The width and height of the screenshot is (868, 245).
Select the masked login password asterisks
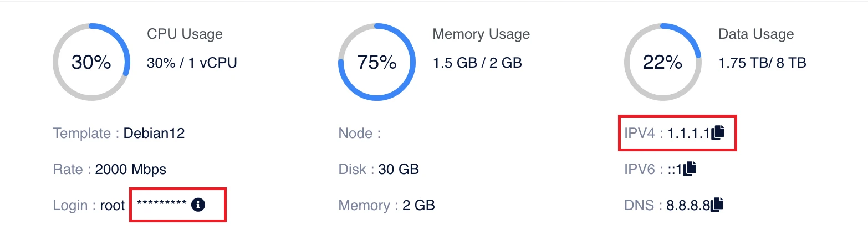click(x=161, y=205)
